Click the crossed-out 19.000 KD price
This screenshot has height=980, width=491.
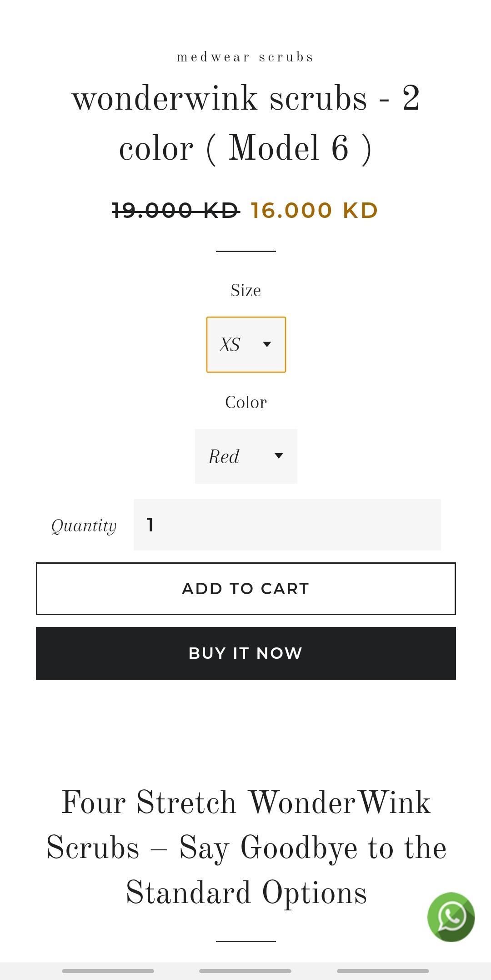tap(176, 210)
